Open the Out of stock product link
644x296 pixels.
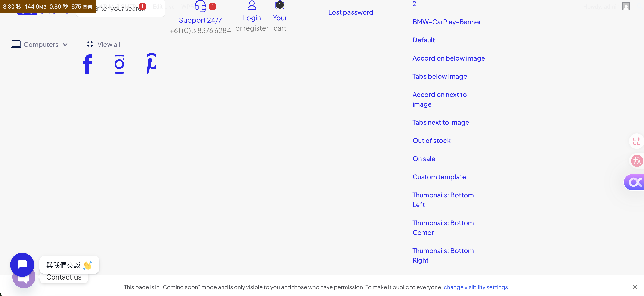coord(431,141)
